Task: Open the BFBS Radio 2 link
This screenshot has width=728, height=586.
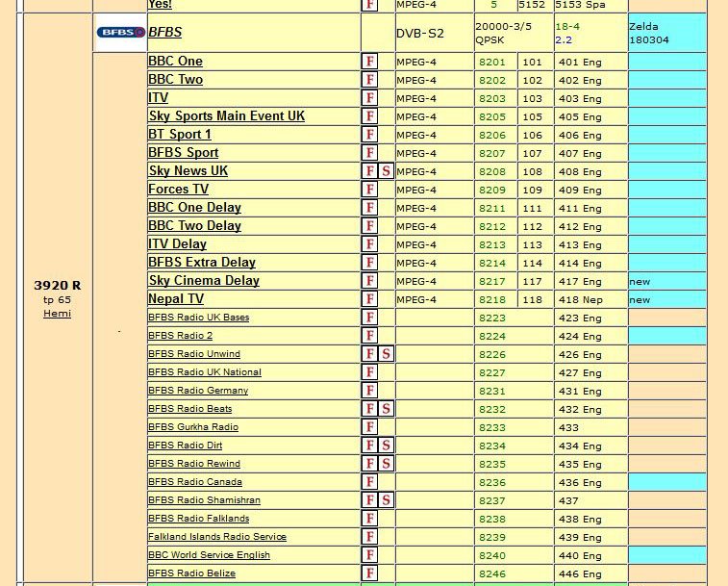Action: (x=180, y=336)
